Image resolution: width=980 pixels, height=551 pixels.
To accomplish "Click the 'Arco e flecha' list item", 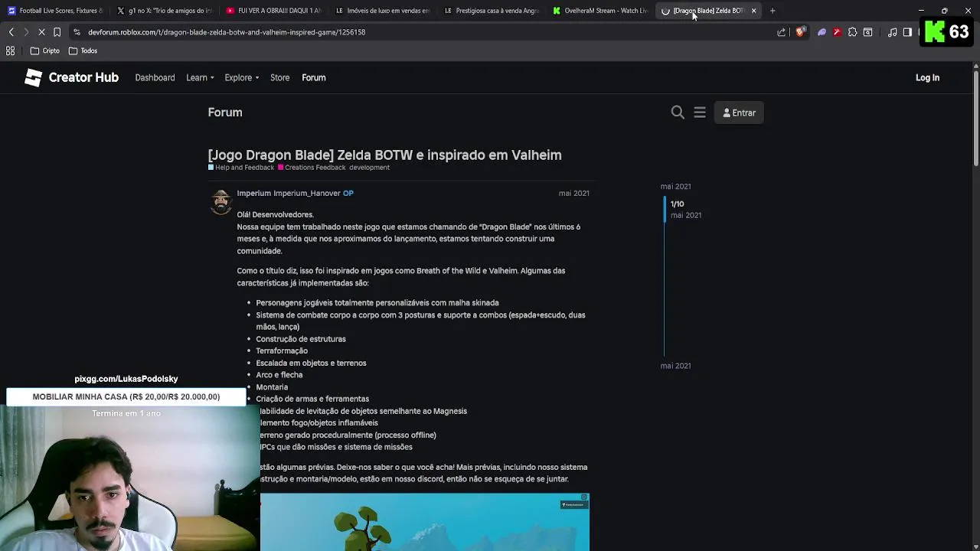I will (x=279, y=375).
